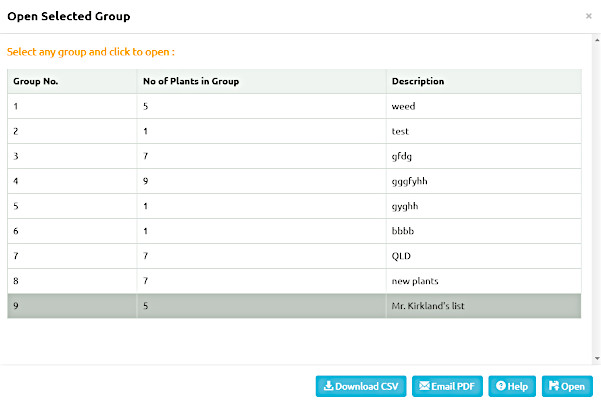Click Open to load selected group

pos(567,386)
